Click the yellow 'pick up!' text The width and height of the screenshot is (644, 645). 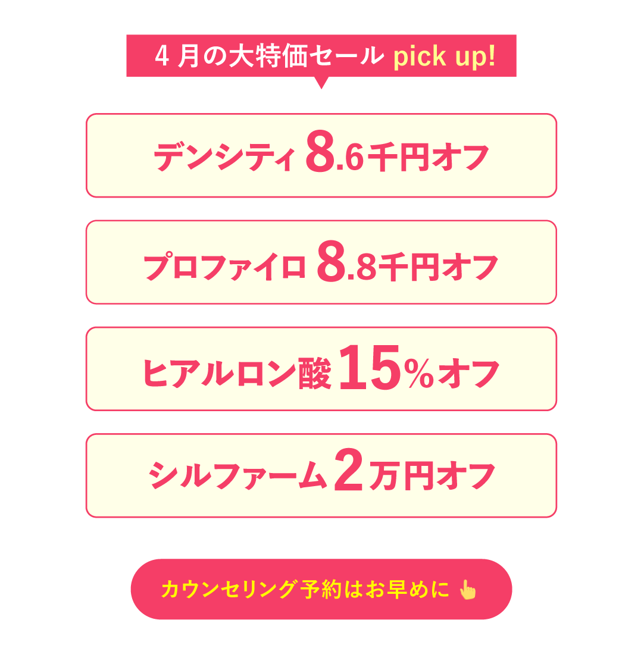(x=443, y=56)
